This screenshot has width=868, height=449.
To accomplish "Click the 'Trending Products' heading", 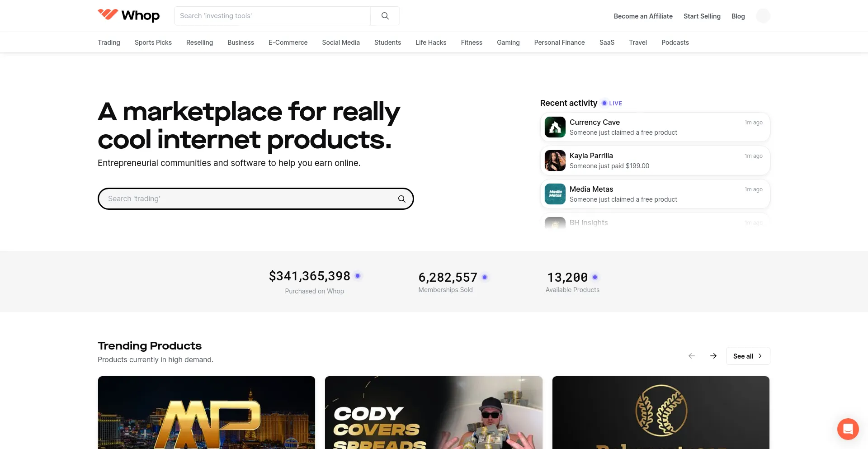I will tap(150, 346).
